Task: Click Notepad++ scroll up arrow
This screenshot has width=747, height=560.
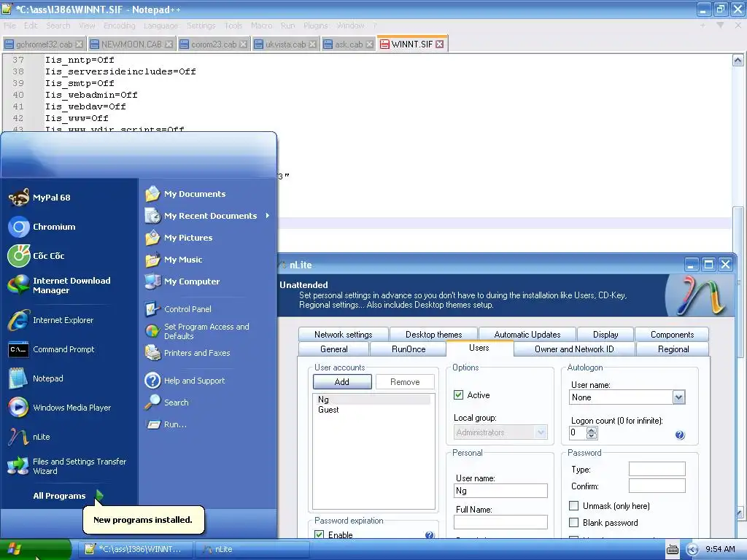Action: tap(738, 60)
